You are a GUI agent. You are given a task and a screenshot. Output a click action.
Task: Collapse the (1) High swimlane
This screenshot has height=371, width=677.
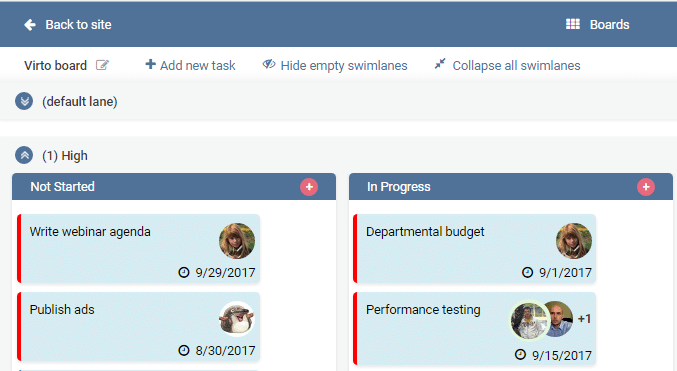(x=24, y=155)
